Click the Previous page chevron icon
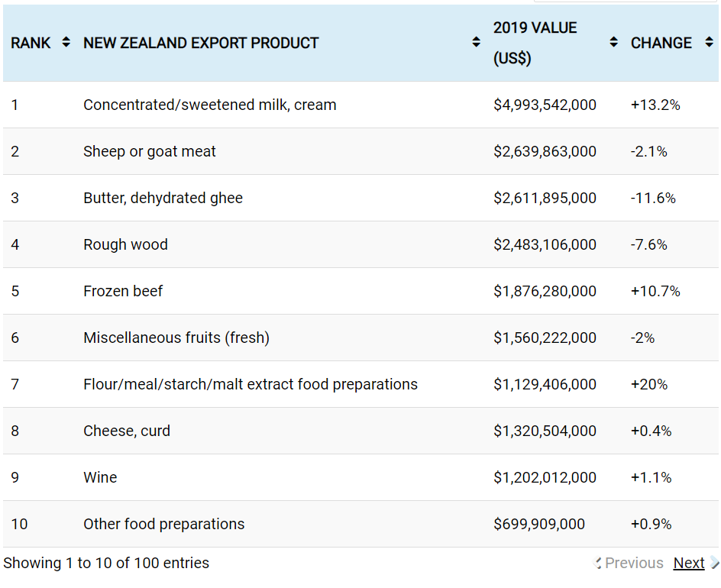Image resolution: width=721 pixels, height=588 pixels. coord(598,563)
